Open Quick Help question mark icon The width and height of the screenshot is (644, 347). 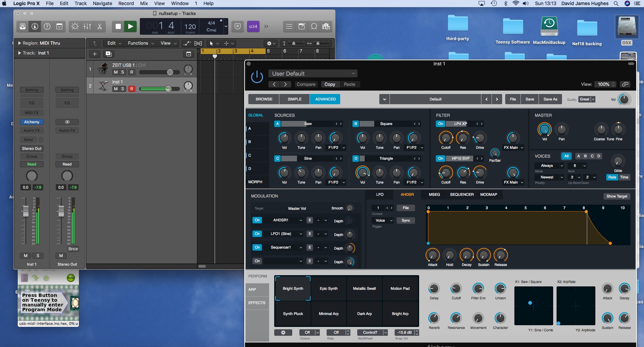tap(47, 27)
